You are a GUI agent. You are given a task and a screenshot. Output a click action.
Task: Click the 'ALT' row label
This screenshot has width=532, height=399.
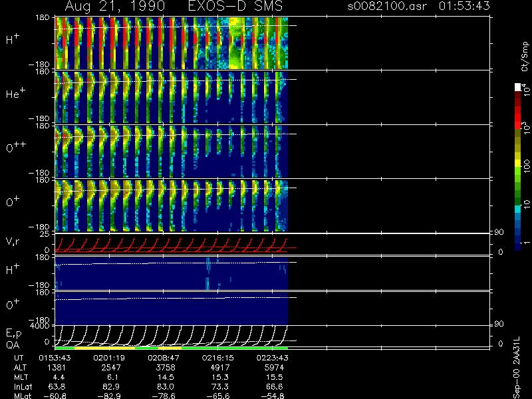click(x=20, y=368)
